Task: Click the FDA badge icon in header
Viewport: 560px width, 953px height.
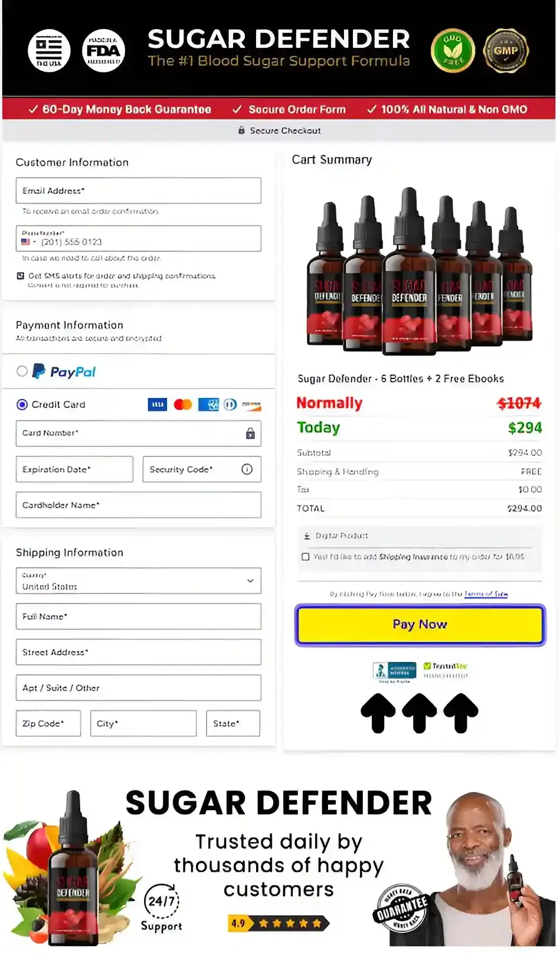Action: coord(103,51)
